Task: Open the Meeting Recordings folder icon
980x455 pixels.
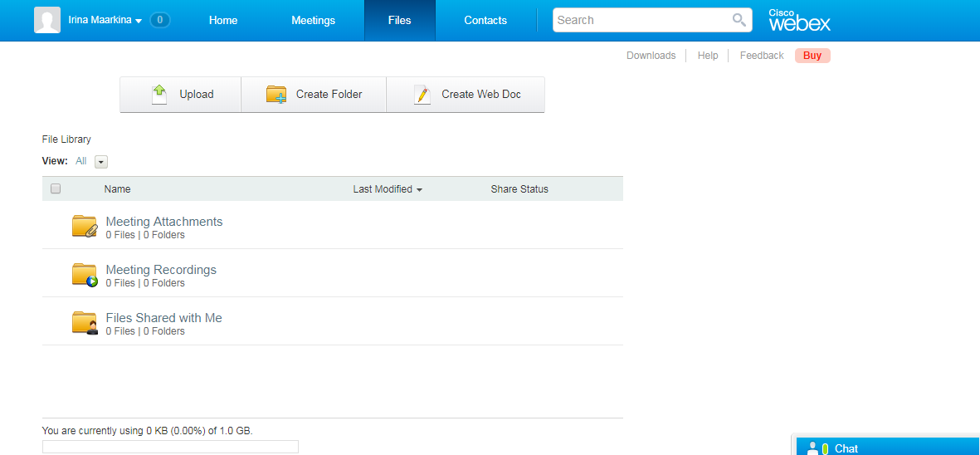Action: pos(85,274)
